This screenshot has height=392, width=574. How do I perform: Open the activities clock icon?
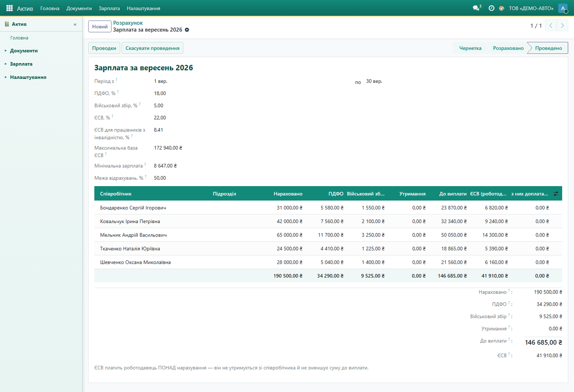coord(491,8)
